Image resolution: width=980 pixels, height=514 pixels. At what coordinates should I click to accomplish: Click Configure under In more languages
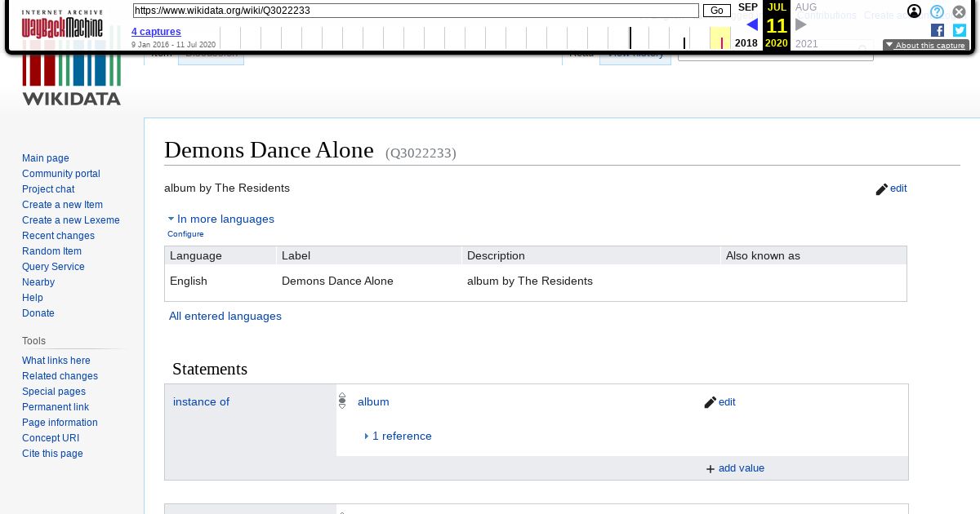click(x=185, y=234)
